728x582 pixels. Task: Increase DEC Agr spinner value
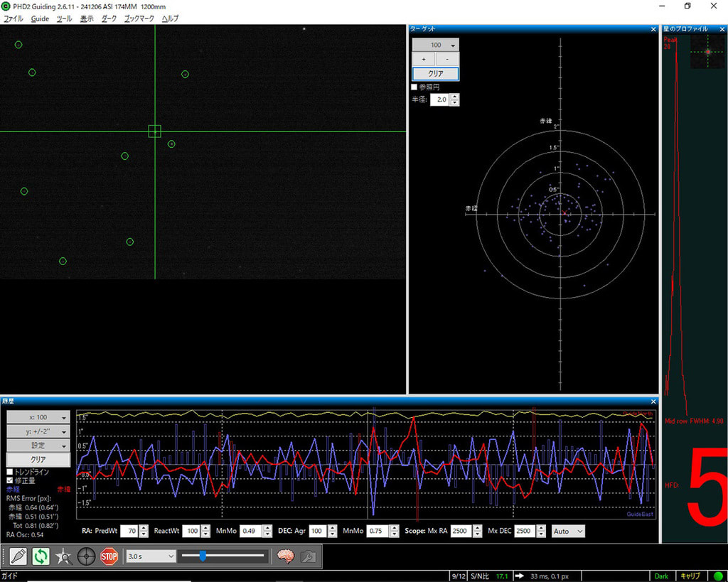tap(332, 528)
